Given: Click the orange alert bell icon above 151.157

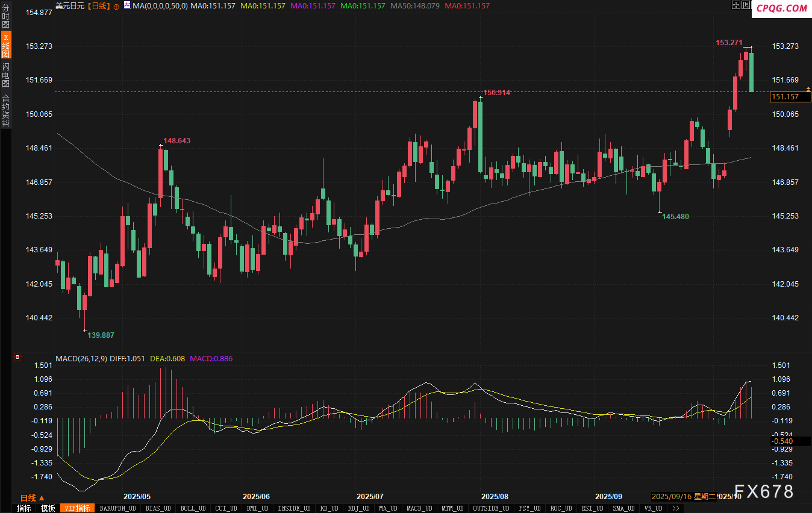Looking at the screenshot, I should pyautogui.click(x=808, y=89).
